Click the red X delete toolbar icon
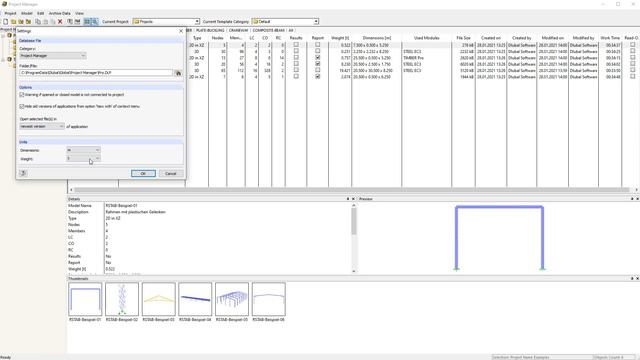The height and width of the screenshot is (360, 640). [60, 22]
